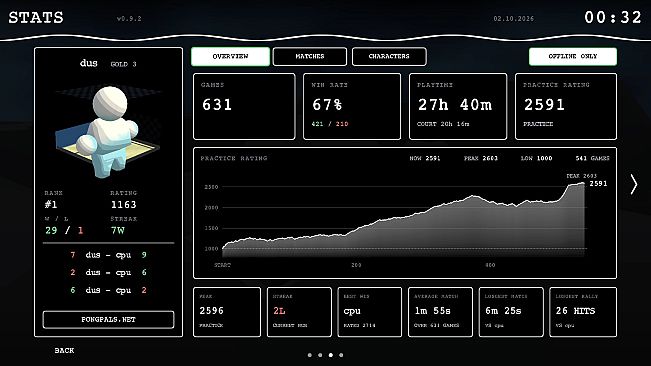
Task: Click the player character avatar
Action: tap(108, 132)
